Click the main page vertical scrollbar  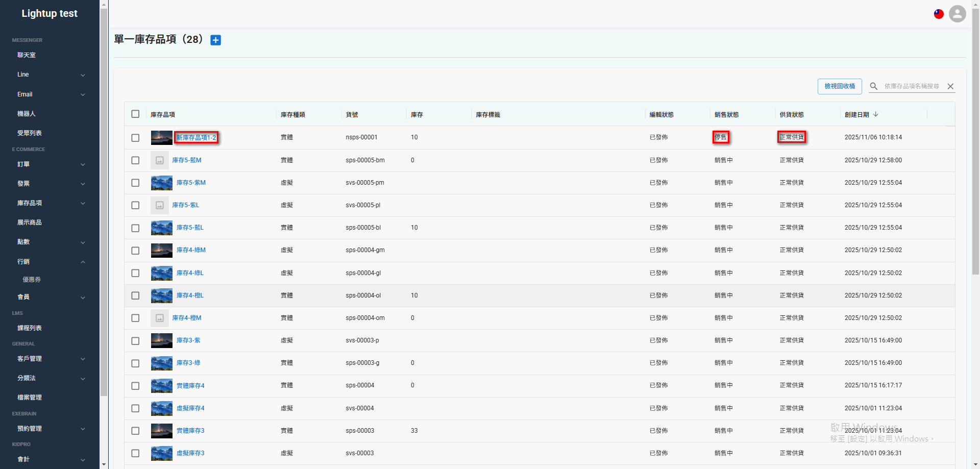(x=975, y=140)
